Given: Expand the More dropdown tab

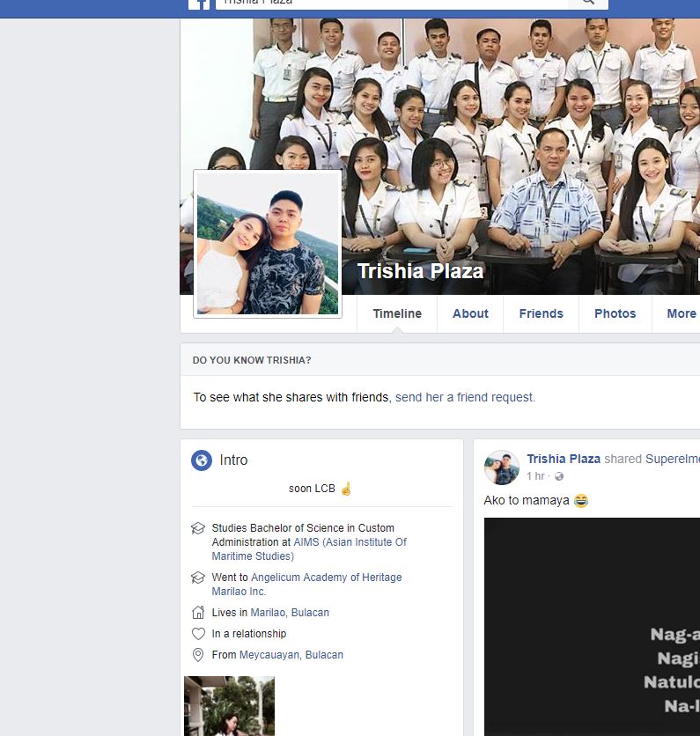Looking at the screenshot, I should (681, 313).
